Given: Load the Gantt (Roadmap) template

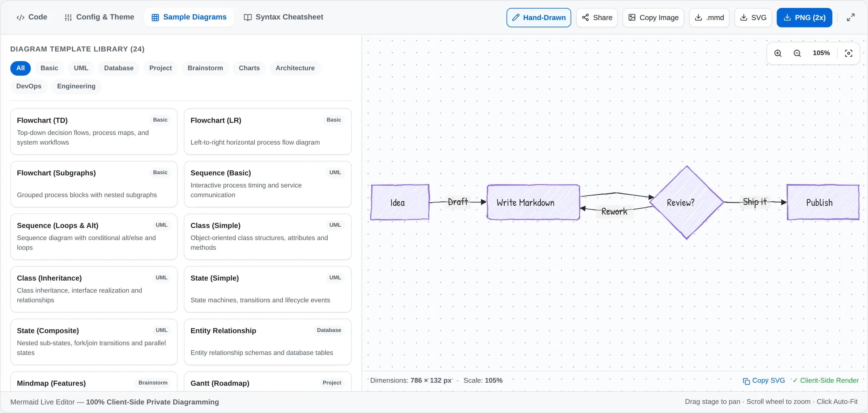Looking at the screenshot, I should [x=268, y=382].
